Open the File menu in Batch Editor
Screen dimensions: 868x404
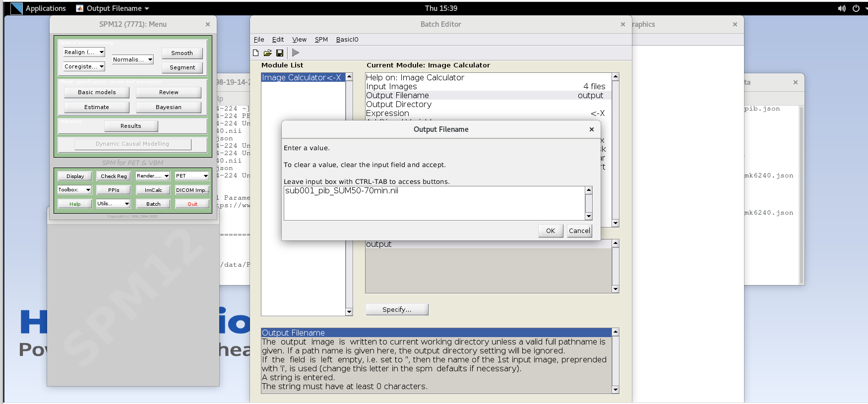click(259, 40)
